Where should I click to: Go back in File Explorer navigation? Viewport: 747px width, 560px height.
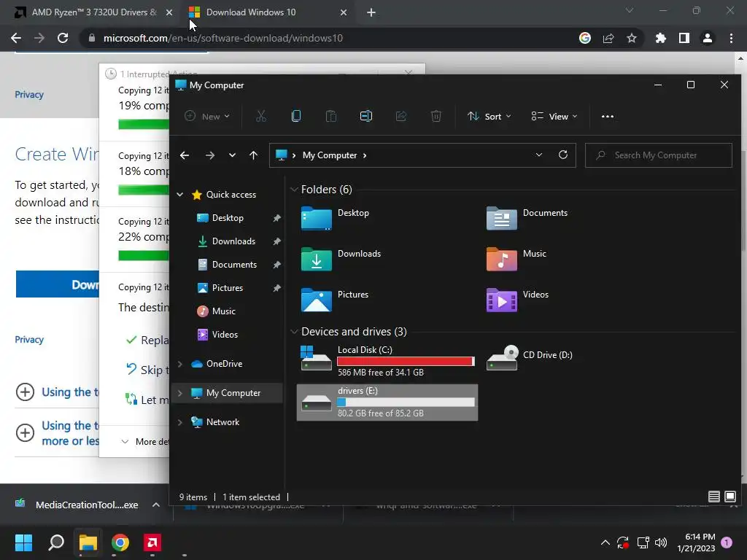pos(185,155)
